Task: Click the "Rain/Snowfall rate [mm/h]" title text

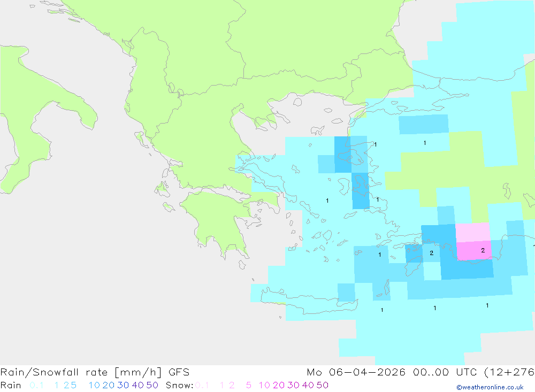Action: pyautogui.click(x=81, y=372)
